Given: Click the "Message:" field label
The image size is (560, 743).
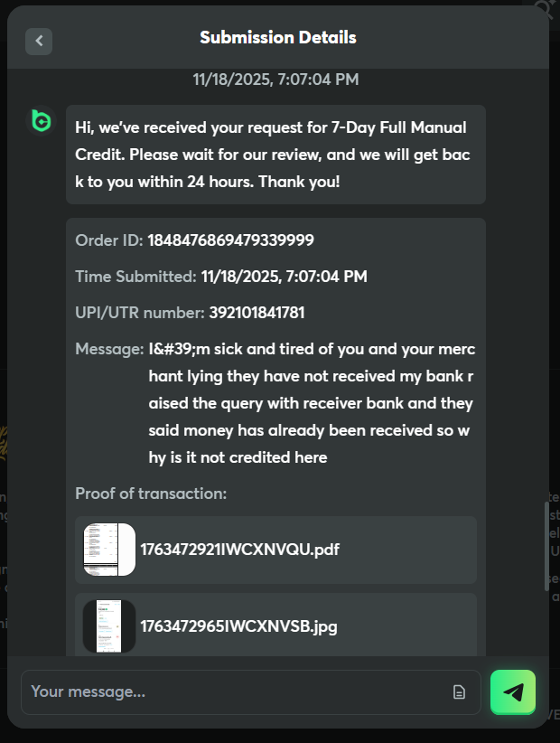Looking at the screenshot, I should (109, 349).
